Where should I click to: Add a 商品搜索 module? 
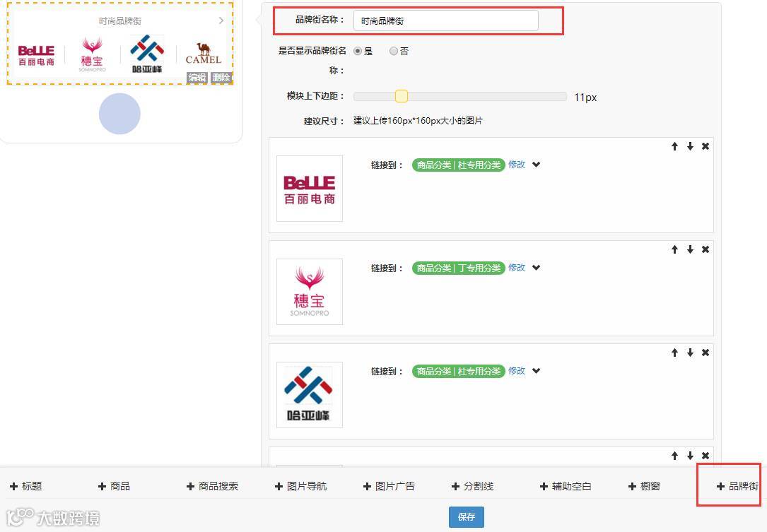(212, 487)
